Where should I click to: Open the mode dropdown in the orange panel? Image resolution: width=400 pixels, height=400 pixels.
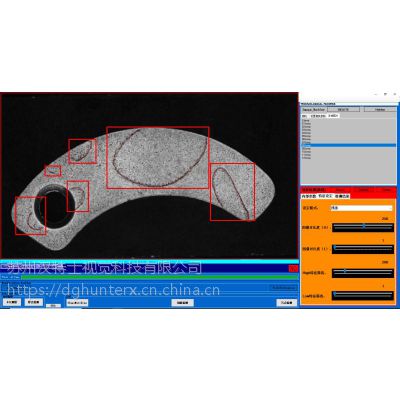[x=361, y=208]
